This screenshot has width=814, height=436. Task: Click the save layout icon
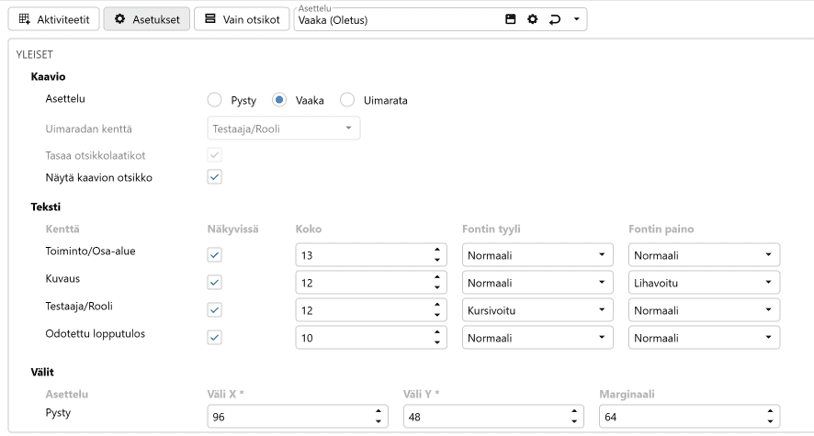coord(510,19)
